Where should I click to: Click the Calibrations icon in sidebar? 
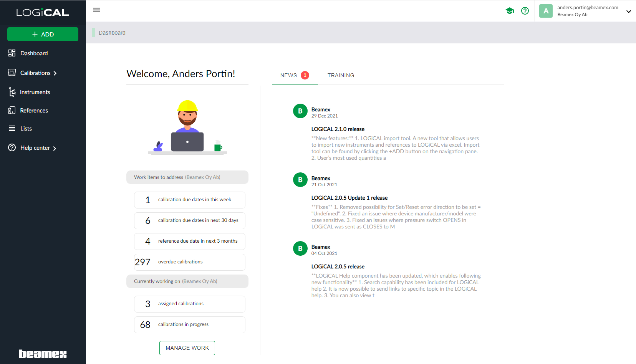tap(12, 73)
